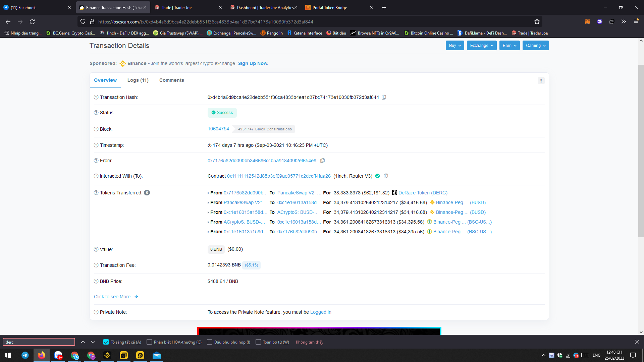Expand the Exchange dropdown
The width and height of the screenshot is (644, 362).
pos(481,46)
